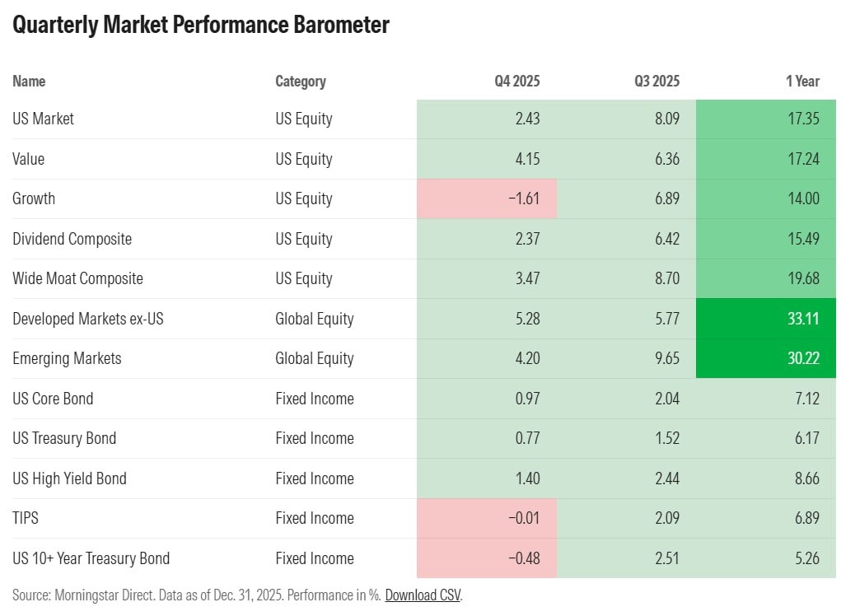Select the Category column header
855x616 pixels.
click(301, 81)
